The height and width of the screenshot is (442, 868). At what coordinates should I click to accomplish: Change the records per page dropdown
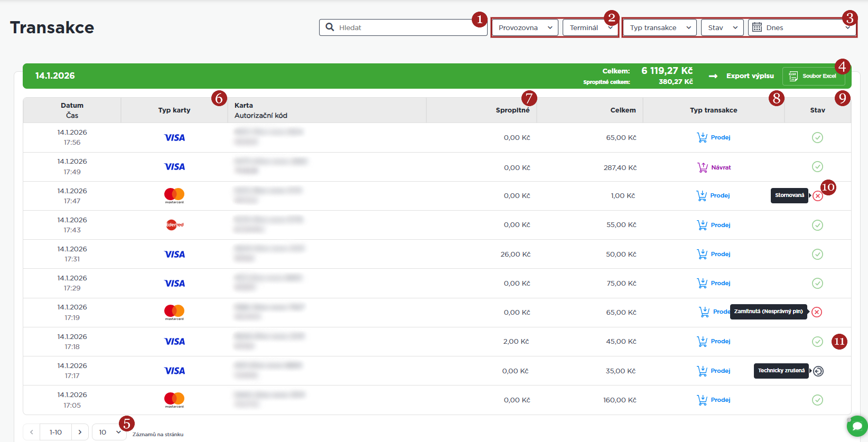point(109,432)
